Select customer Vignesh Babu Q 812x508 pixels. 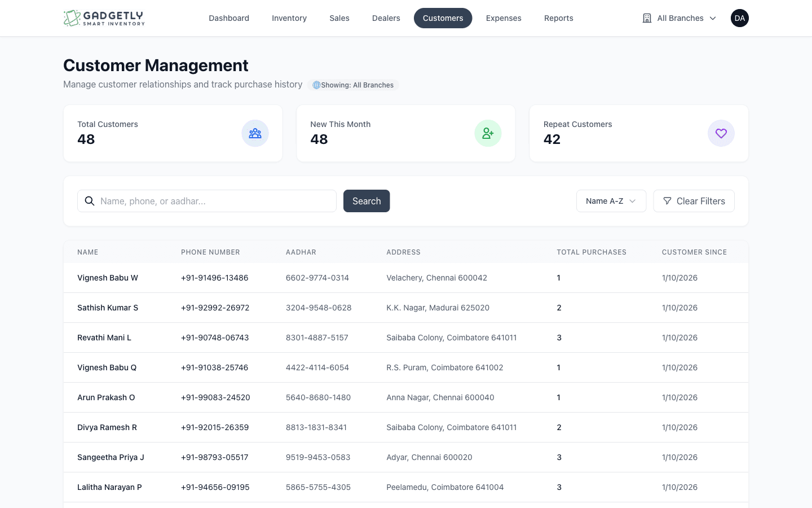(107, 367)
